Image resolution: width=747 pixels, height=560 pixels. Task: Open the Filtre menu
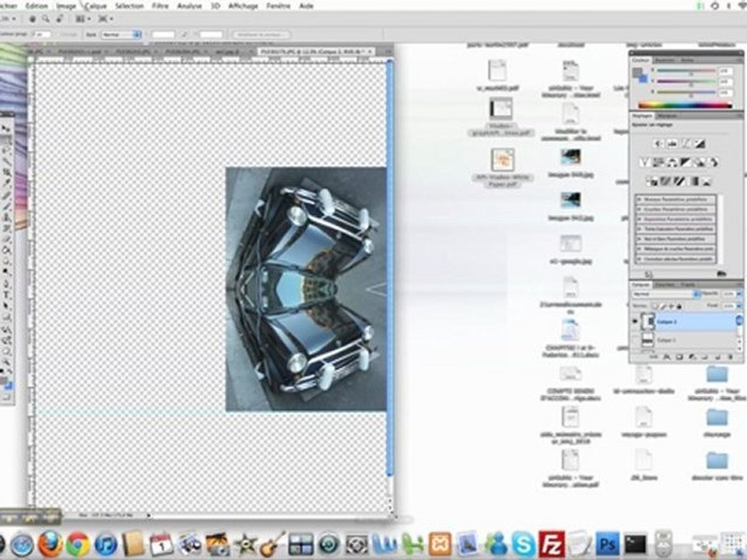[160, 5]
